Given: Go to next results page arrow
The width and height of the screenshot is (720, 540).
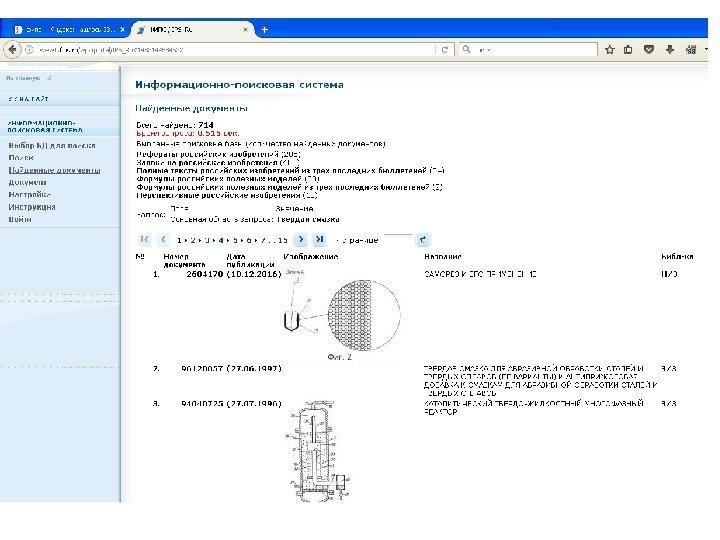Looking at the screenshot, I should click(x=300, y=239).
